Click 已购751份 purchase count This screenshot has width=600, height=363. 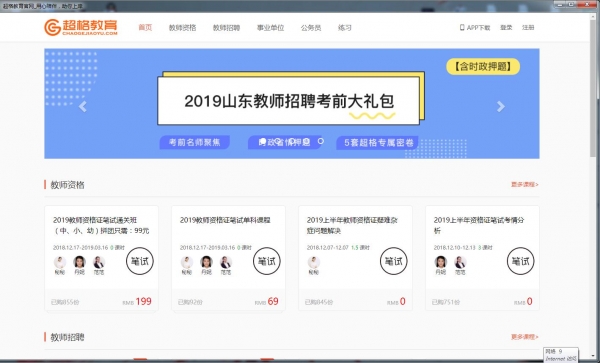point(446,302)
